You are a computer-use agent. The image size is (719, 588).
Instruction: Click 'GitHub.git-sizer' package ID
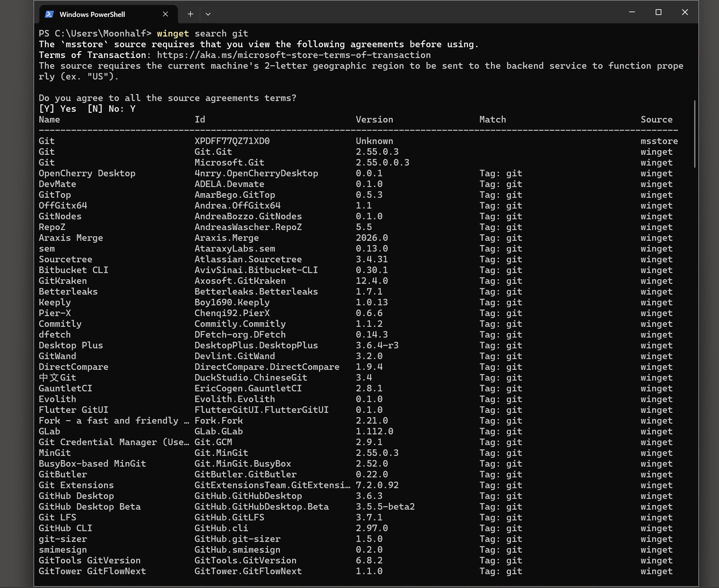click(x=237, y=539)
